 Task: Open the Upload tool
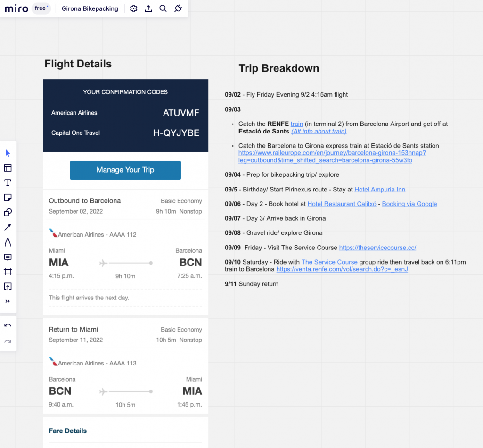click(x=8, y=287)
